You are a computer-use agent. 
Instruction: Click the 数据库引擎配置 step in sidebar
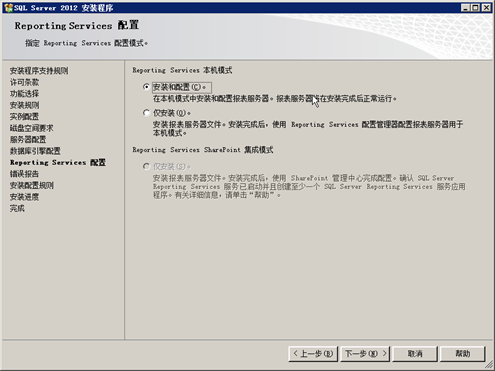pyautogui.click(x=35, y=151)
